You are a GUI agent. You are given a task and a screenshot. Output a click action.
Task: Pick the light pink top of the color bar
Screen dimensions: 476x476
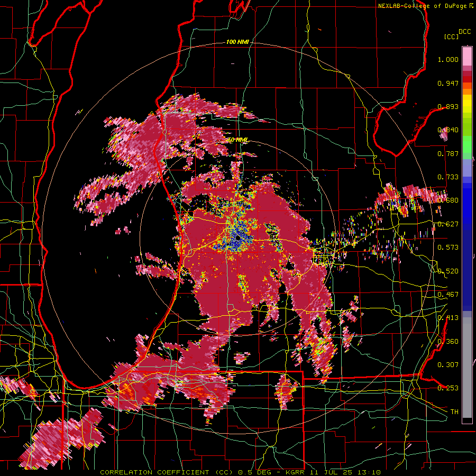coord(467,56)
